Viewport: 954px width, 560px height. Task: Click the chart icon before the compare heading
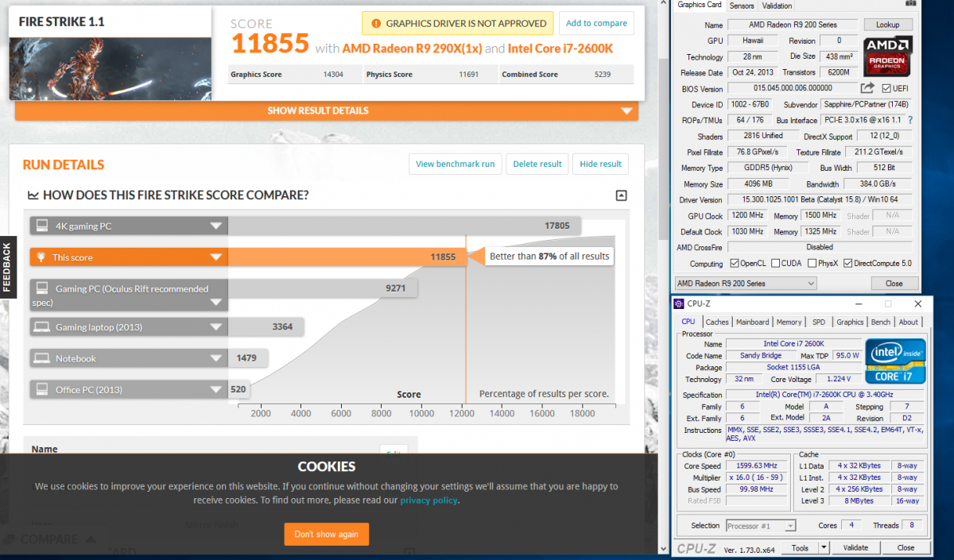(x=33, y=195)
